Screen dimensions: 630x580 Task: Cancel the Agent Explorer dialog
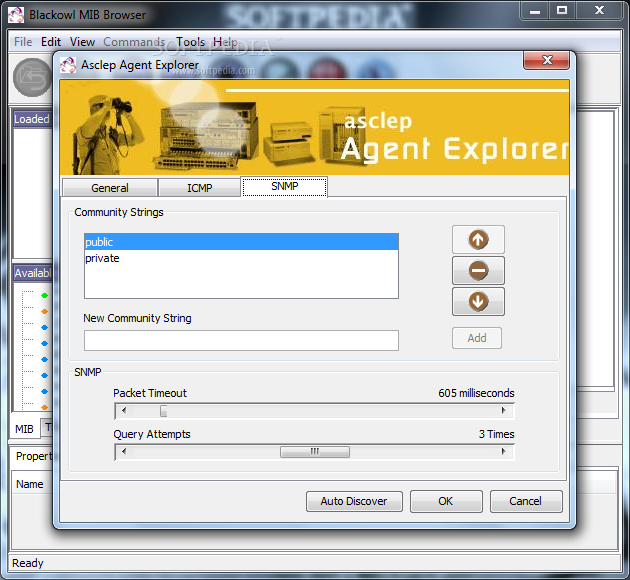tap(526, 501)
